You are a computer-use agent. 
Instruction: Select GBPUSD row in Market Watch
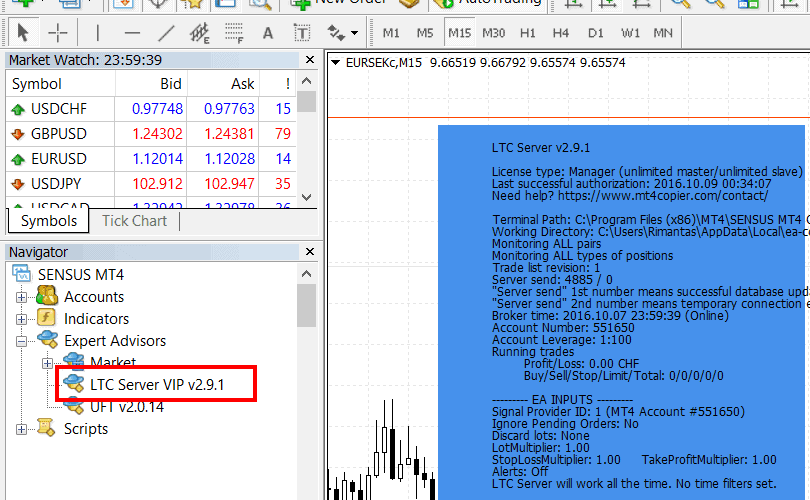151,134
